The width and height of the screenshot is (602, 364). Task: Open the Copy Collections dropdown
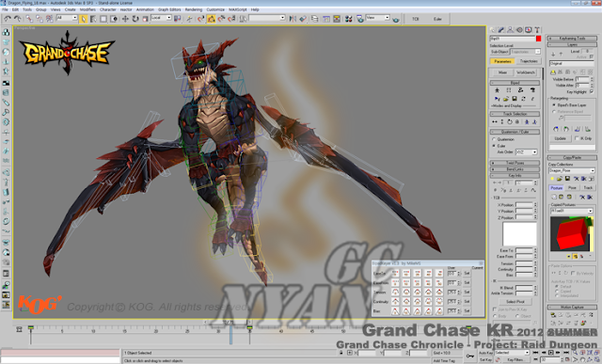point(572,170)
